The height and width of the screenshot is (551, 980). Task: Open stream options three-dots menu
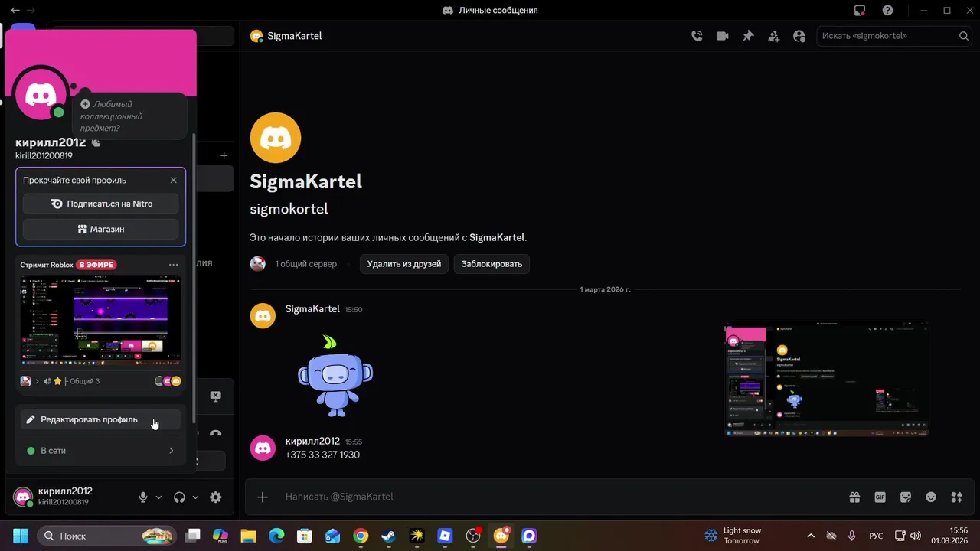174,265
